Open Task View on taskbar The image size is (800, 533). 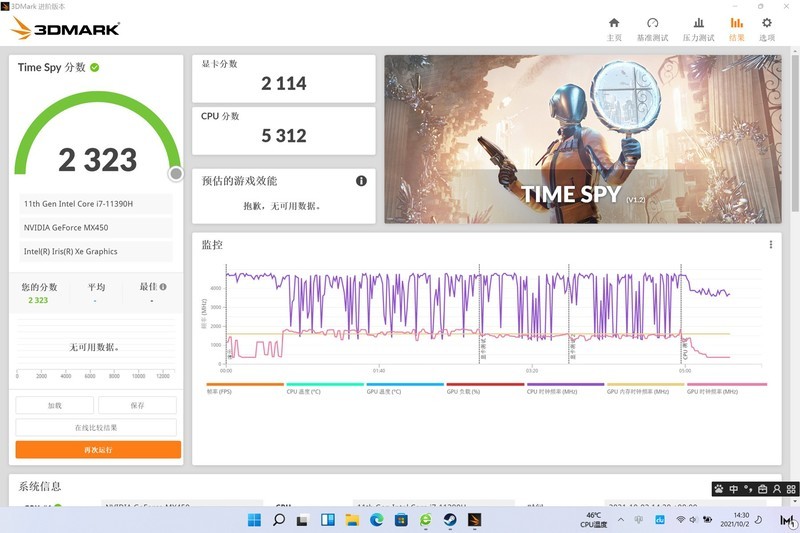303,520
